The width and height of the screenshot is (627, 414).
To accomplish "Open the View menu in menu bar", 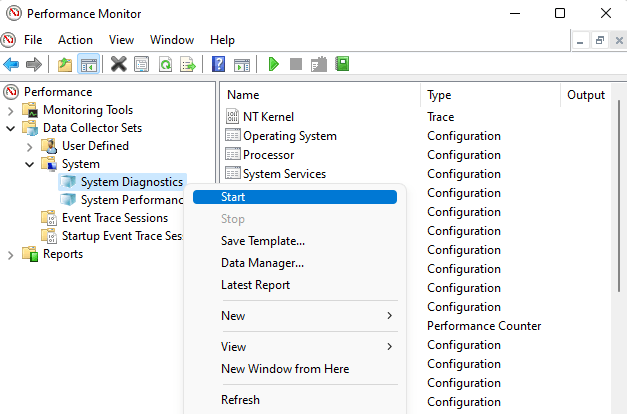I will 121,40.
